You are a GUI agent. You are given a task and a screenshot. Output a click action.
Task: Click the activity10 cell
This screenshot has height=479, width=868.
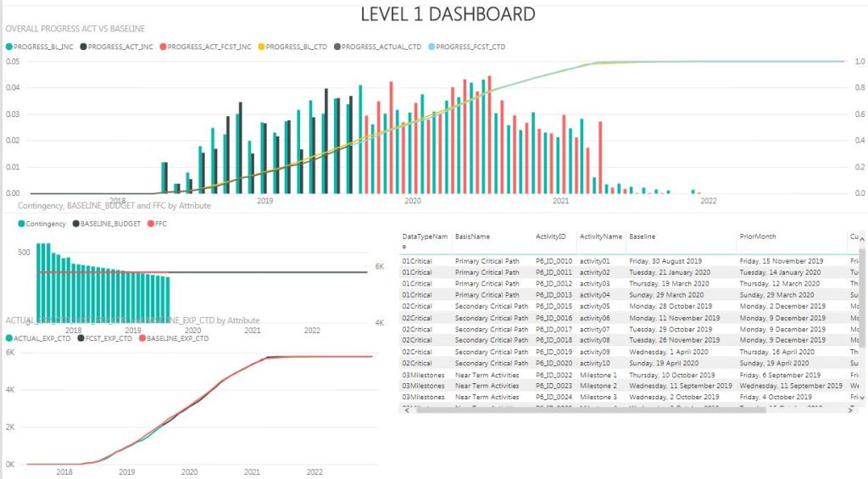tap(594, 363)
